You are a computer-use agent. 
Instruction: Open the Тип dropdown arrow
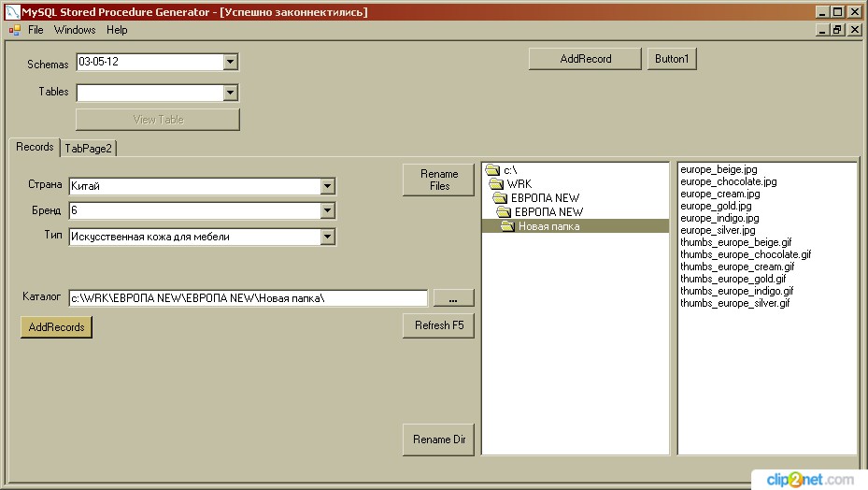coord(327,237)
